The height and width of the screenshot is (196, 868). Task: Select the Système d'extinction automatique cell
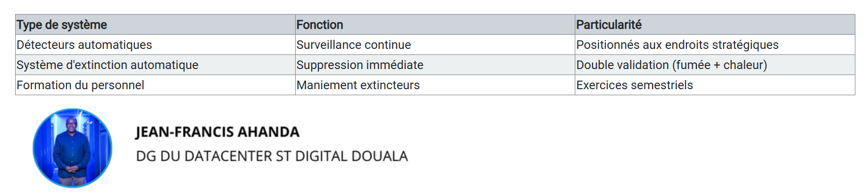point(155,65)
